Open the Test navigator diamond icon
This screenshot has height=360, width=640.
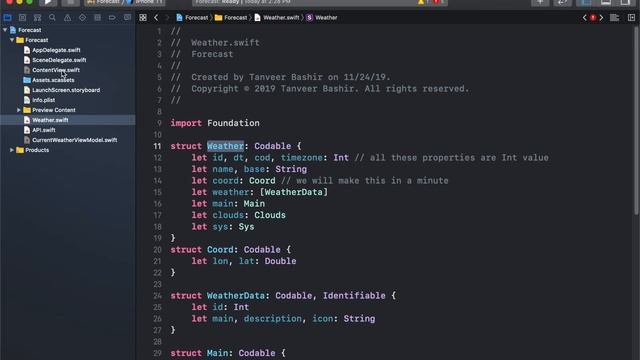(x=82, y=18)
